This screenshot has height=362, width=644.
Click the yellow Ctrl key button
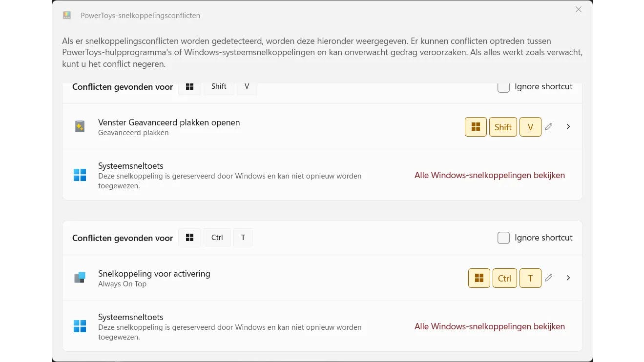tap(504, 278)
